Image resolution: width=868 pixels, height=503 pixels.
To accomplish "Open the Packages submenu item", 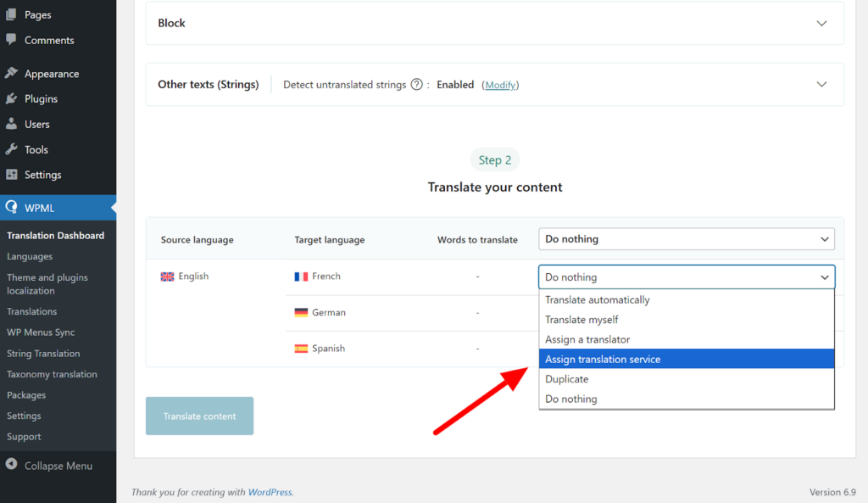I will 26,395.
